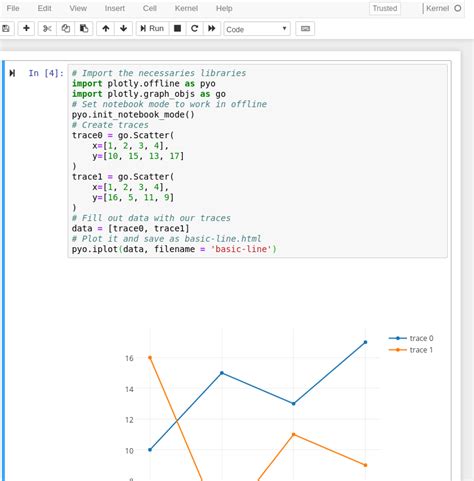Viewport: 474px width, 481px height.
Task: Click y-axis tick label 12
Action: (x=129, y=420)
